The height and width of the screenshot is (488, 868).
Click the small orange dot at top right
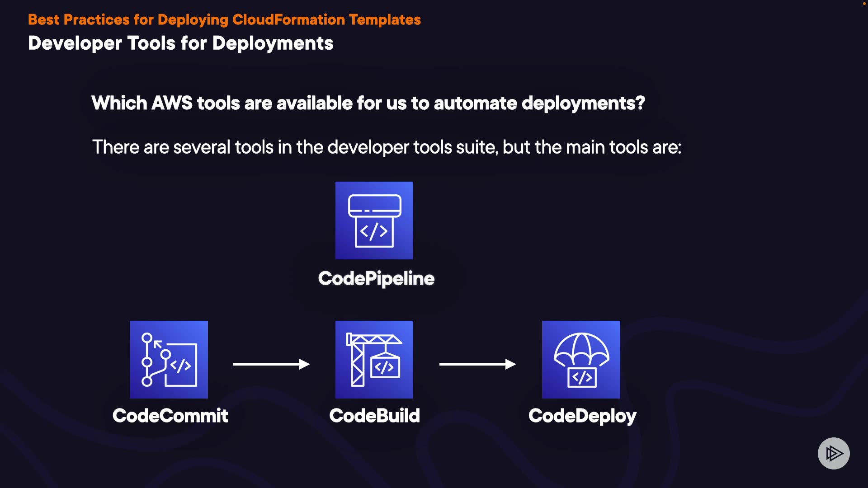(864, 3)
